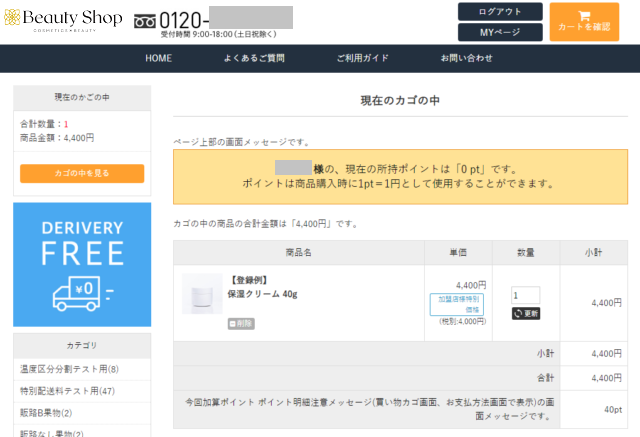The width and height of the screenshot is (640, 437).
Task: Click the Beauty Shop logo
Action: coord(68,21)
